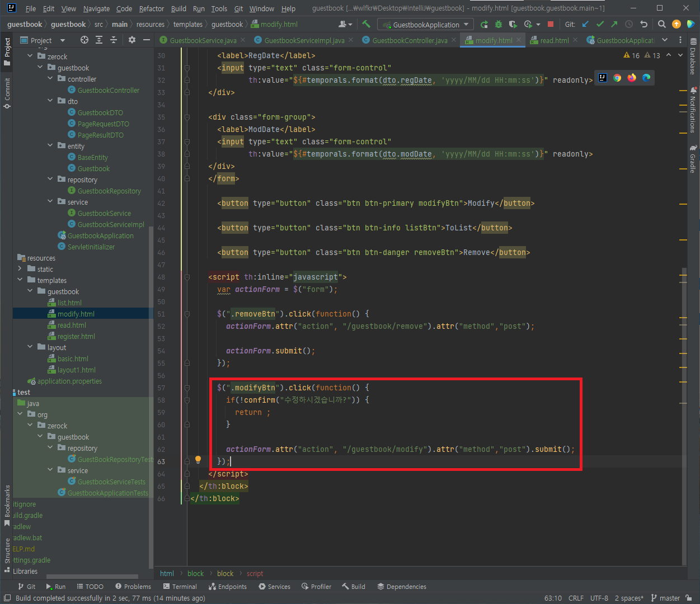Rollback changes with the undo arrow icon

coord(643,25)
